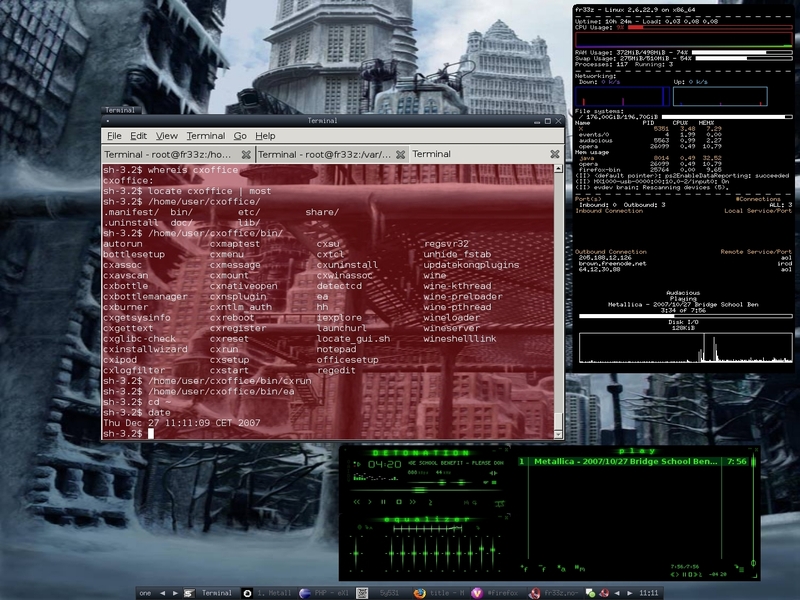The image size is (800, 600).
Task: Click terminal scrollbar down arrow
Action: click(x=558, y=434)
